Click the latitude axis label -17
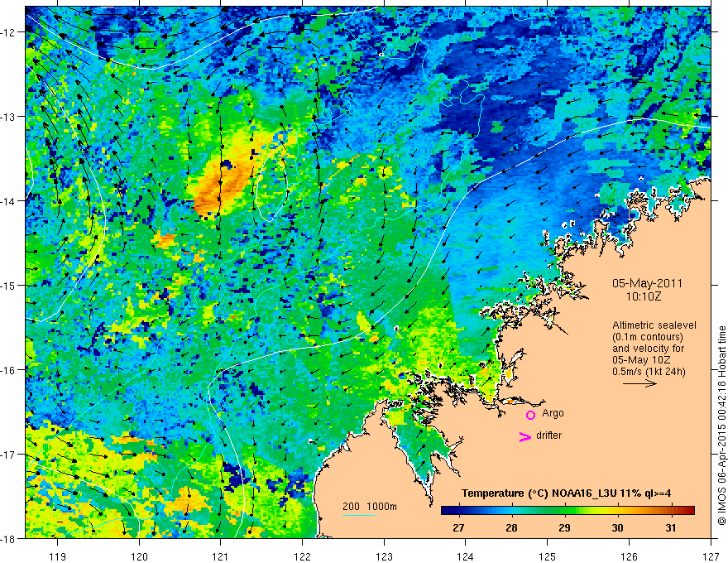Screen dimensions: 728x563 click(8, 454)
